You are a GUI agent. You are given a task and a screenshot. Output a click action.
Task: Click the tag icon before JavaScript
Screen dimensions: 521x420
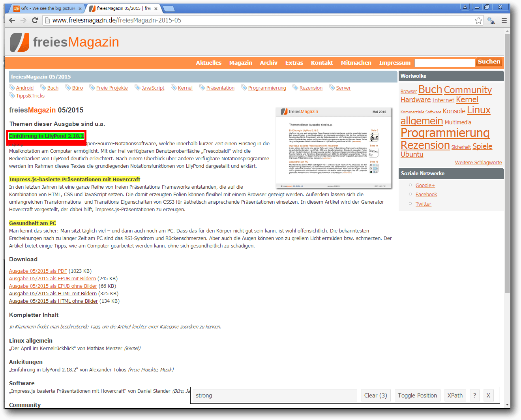(x=138, y=88)
